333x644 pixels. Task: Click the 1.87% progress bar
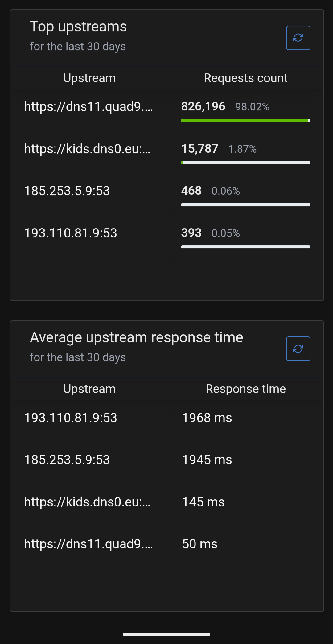coord(246,163)
